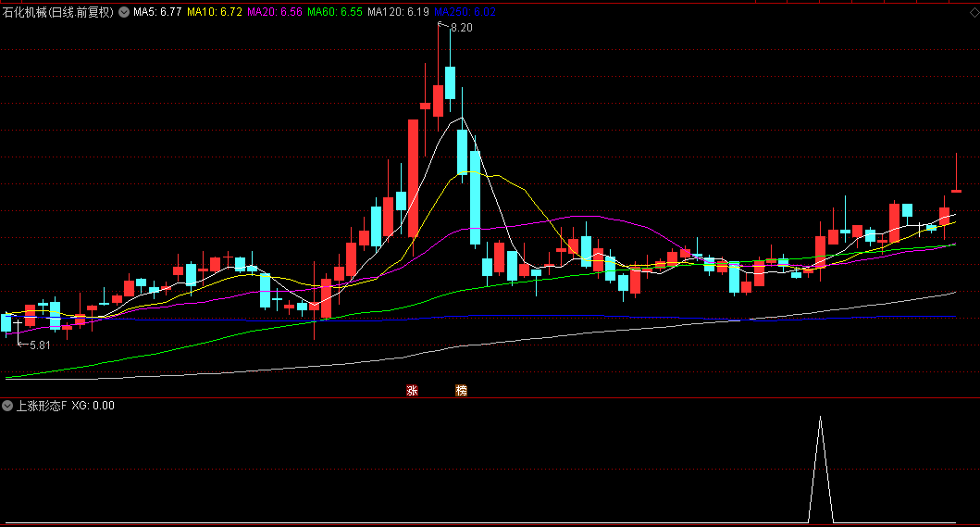Click the orange 榜 marker icon below candles
The image size is (980, 527).
(461, 391)
